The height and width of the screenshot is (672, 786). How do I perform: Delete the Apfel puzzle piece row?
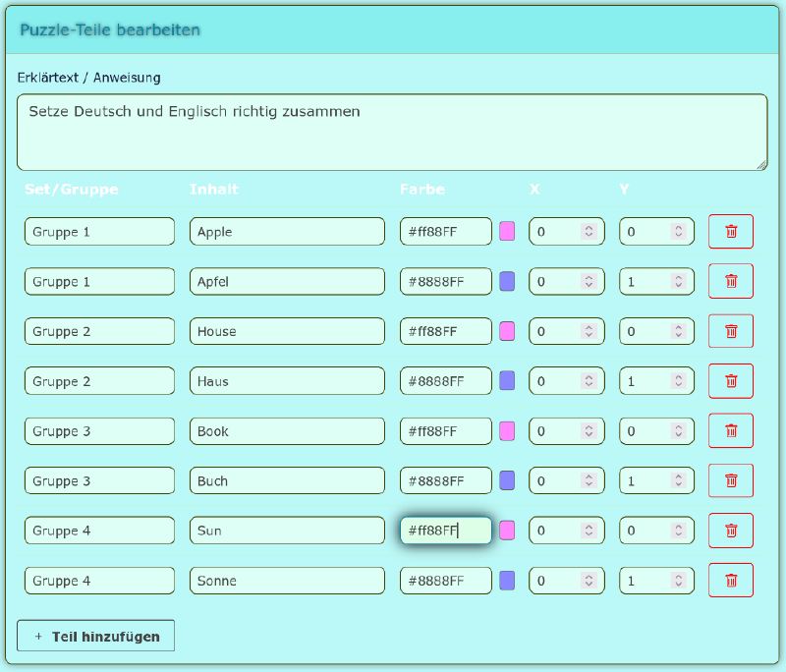click(731, 281)
